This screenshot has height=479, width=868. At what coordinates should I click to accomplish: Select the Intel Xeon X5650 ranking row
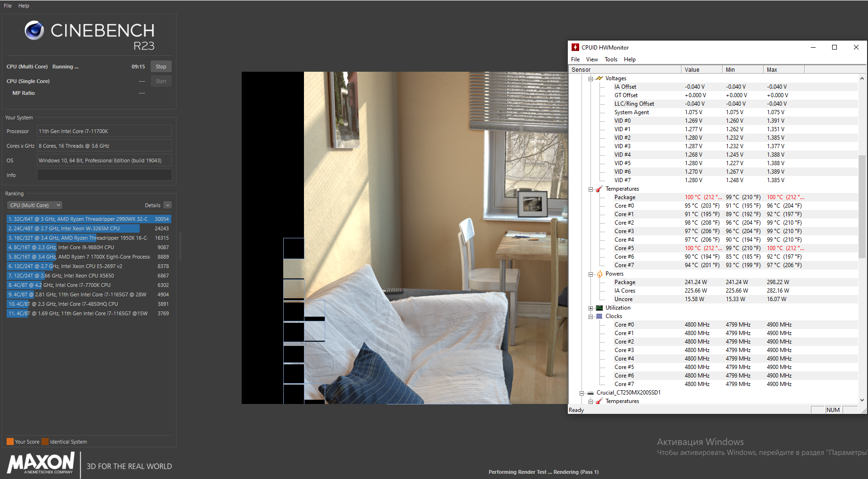[x=89, y=276]
